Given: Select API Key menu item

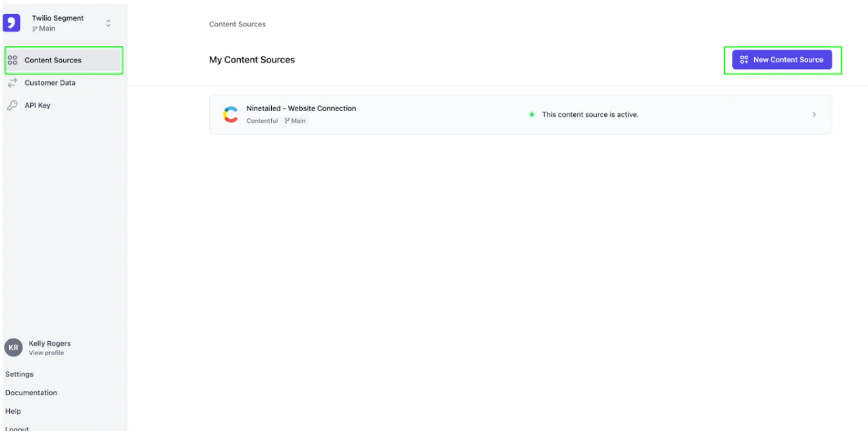Looking at the screenshot, I should point(38,105).
